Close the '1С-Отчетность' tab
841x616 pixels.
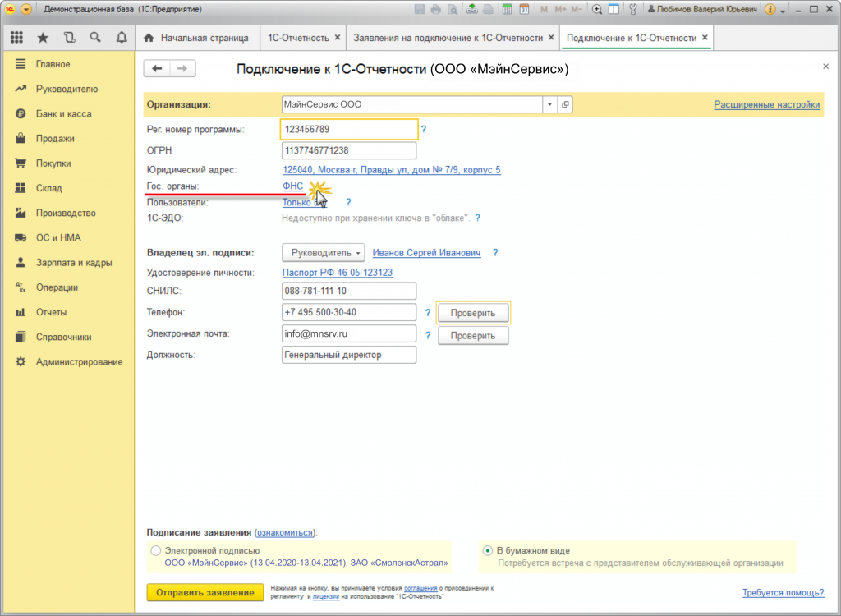pyautogui.click(x=338, y=38)
